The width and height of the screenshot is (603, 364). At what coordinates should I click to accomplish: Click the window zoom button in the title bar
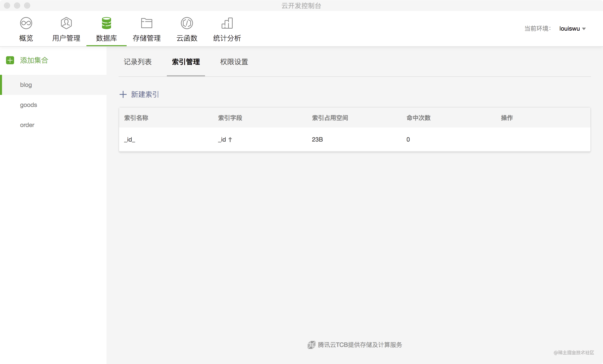(x=27, y=6)
